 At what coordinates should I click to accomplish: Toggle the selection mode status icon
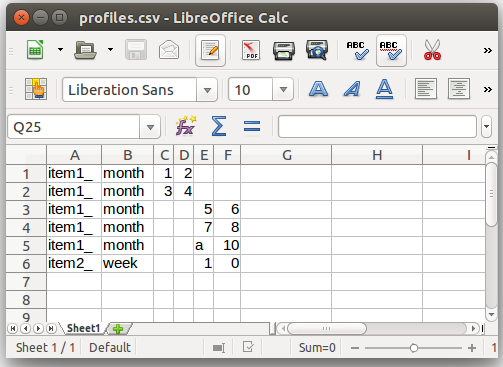point(219,348)
